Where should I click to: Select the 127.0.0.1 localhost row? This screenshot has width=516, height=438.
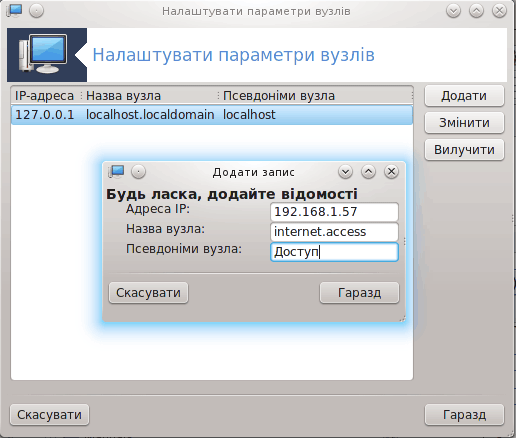pos(212,115)
